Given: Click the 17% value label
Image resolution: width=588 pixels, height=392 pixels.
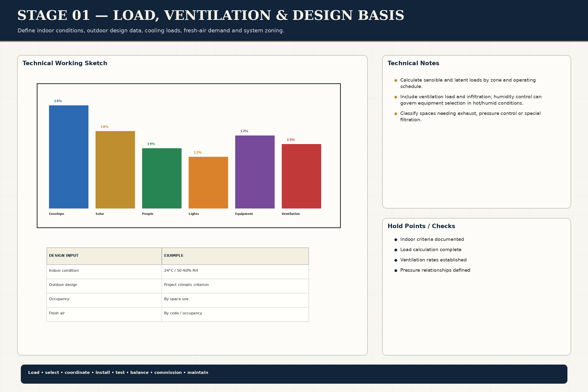Looking at the screenshot, I should (x=244, y=131).
